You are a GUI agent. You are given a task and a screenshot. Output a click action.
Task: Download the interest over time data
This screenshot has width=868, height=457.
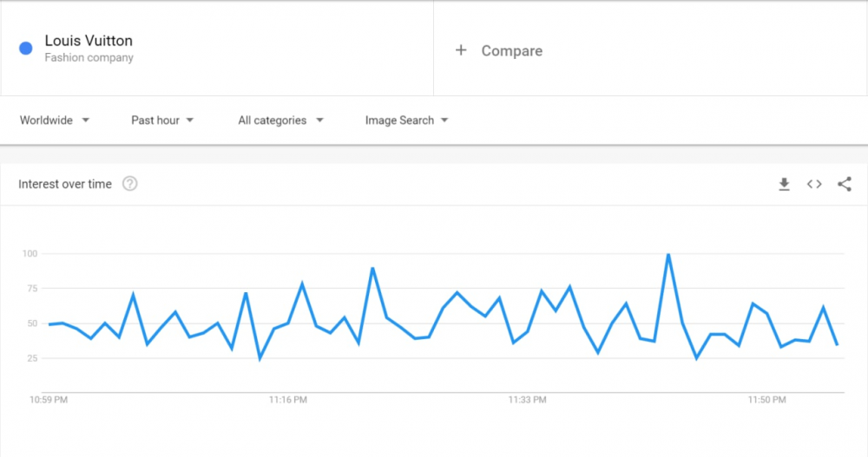(784, 184)
